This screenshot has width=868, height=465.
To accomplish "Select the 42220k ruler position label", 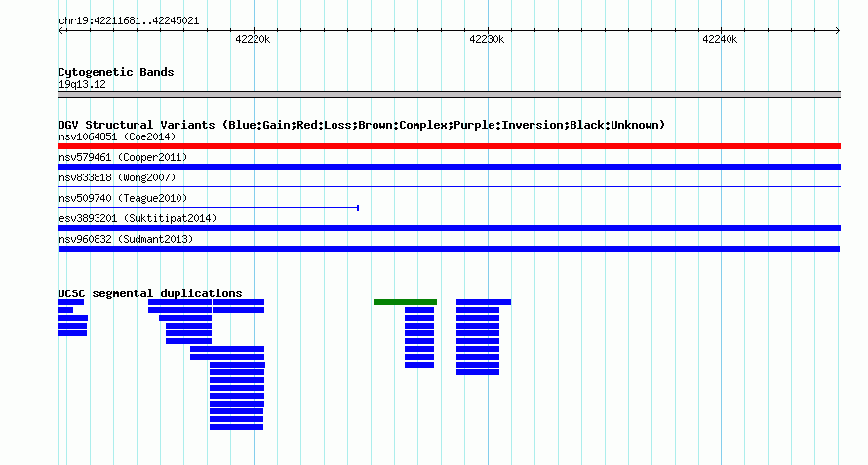I will pyautogui.click(x=253, y=39).
